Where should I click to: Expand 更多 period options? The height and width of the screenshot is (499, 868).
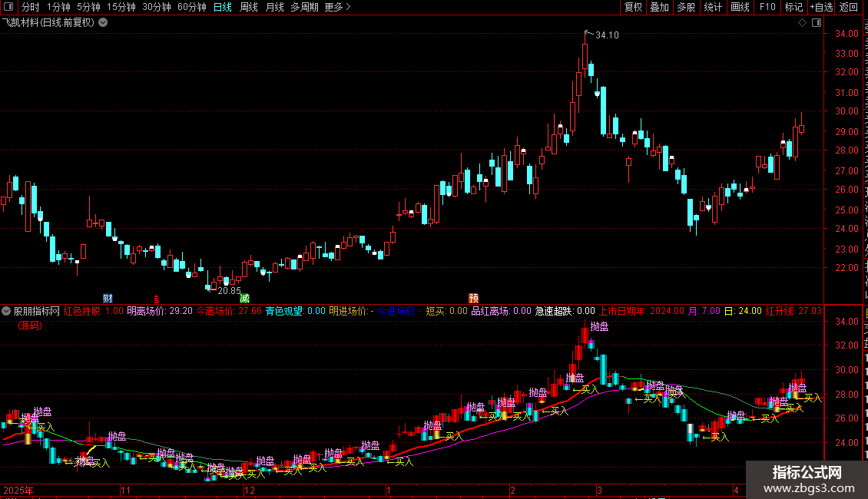pos(337,7)
